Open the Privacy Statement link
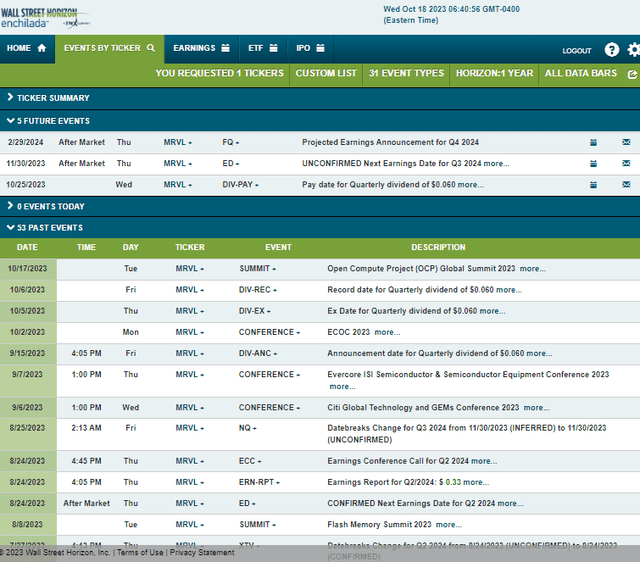 (202, 553)
